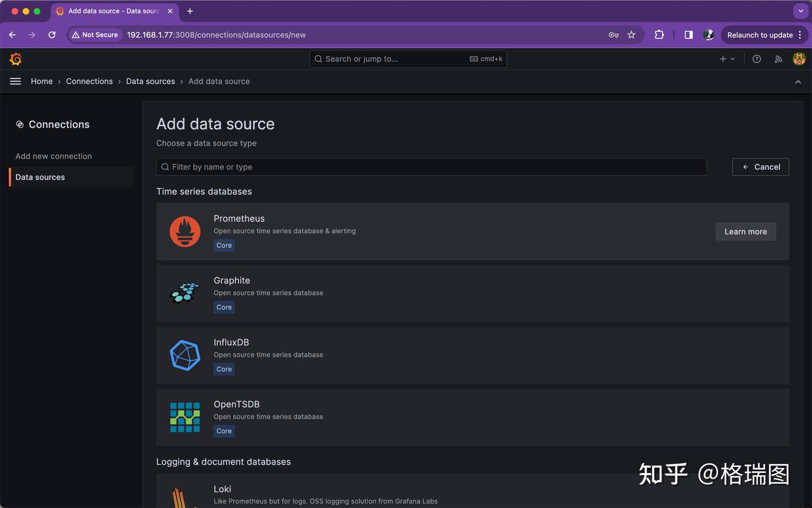This screenshot has height=508, width=812.
Task: Select the InfluxDB polygon icon
Action: click(x=185, y=356)
